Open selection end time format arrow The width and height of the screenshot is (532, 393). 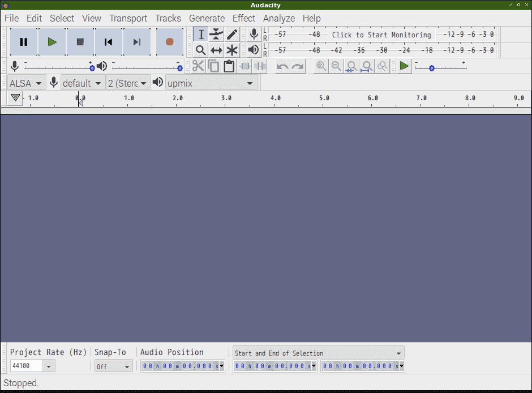tap(402, 366)
